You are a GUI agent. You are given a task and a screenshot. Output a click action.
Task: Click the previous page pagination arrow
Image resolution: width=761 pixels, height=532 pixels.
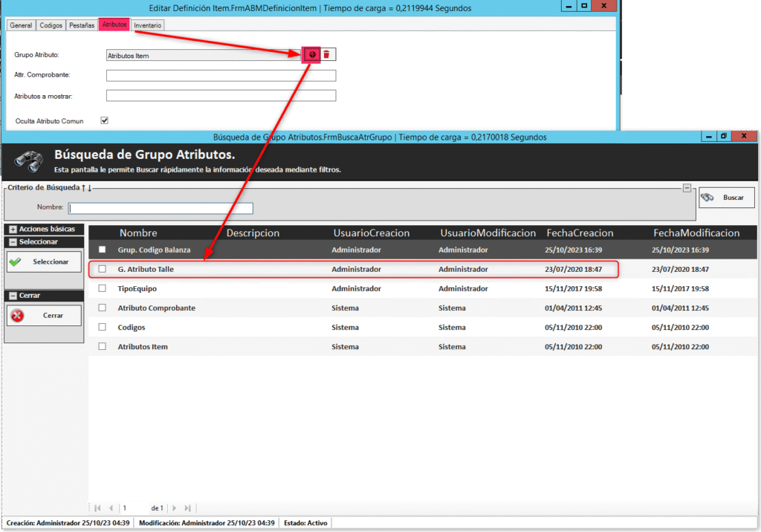click(111, 508)
